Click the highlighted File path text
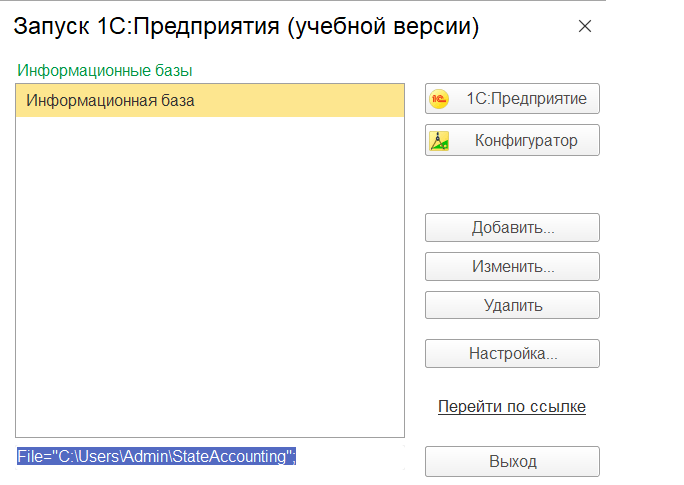The image size is (684, 485). coord(156,457)
